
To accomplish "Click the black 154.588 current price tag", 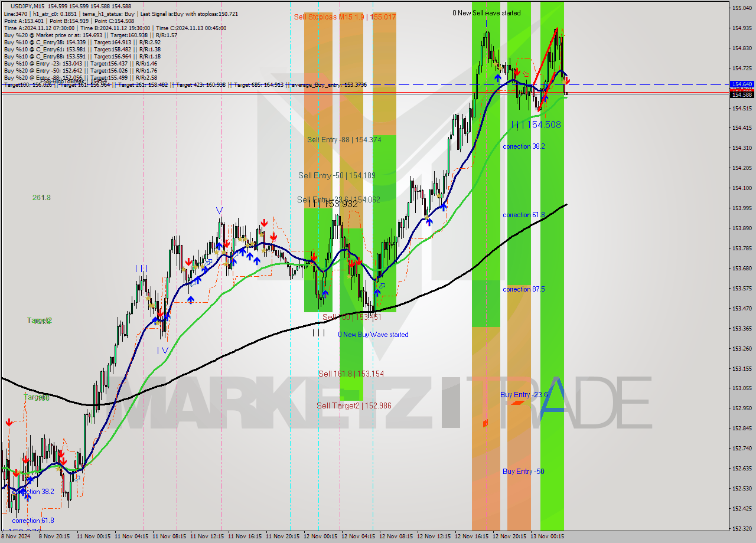I will 742,94.
